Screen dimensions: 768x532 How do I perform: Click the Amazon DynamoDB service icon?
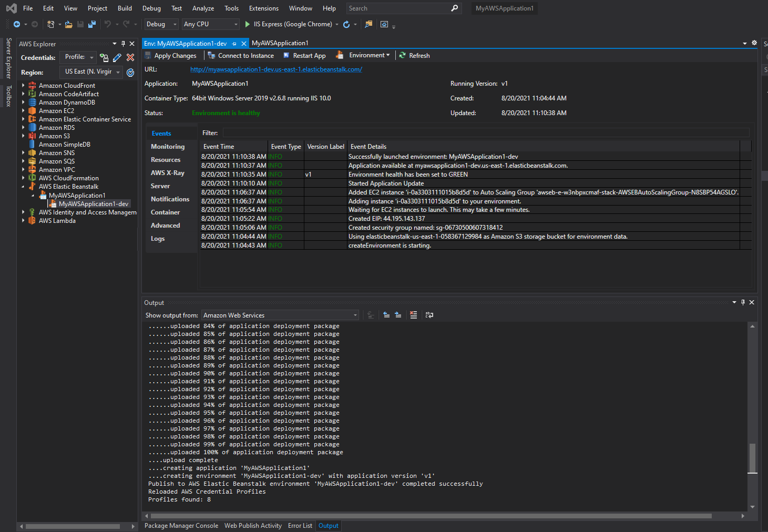click(33, 103)
